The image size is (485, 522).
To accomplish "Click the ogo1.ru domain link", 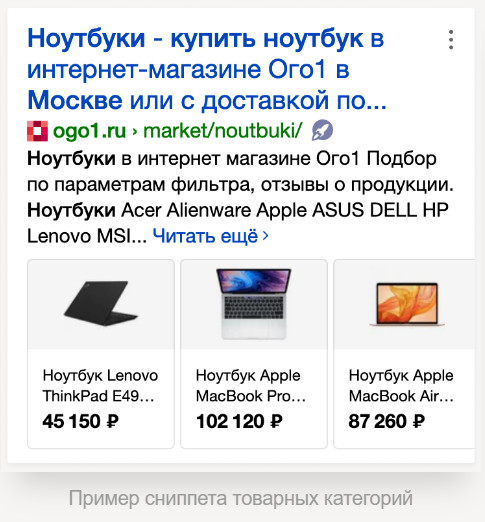I will click(89, 130).
